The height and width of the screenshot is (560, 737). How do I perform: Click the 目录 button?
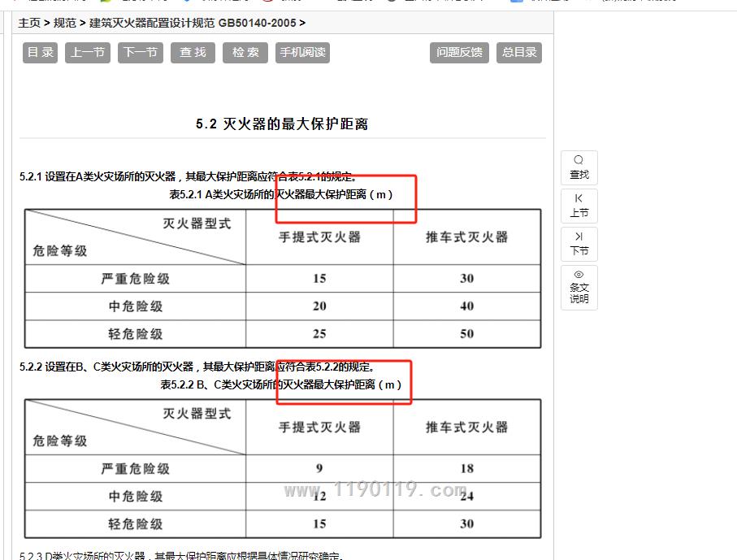point(40,53)
